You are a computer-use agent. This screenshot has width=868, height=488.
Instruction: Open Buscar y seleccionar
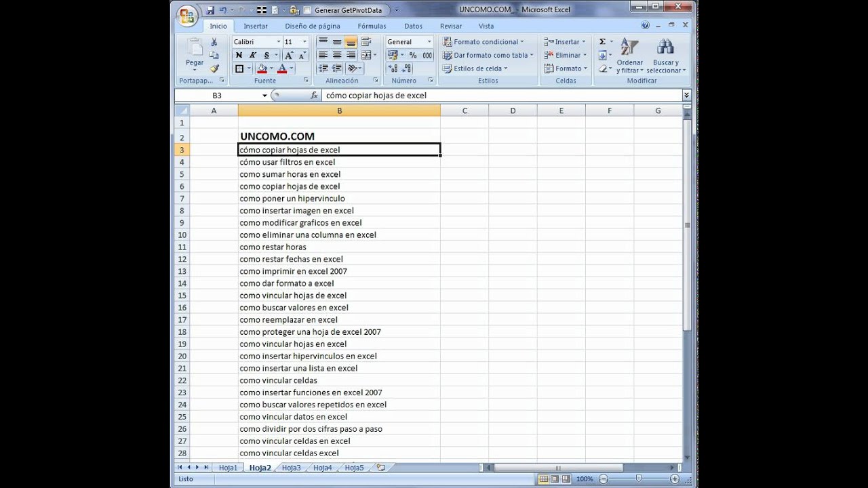[666, 56]
